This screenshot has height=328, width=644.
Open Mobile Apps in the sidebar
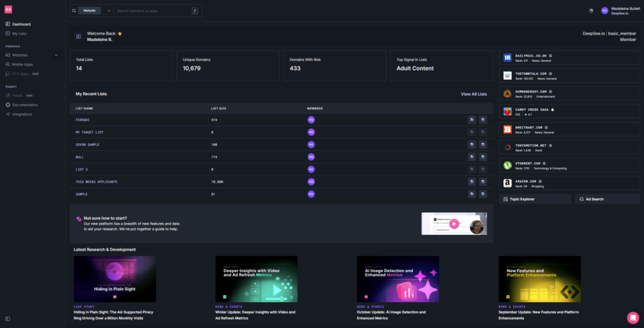[19, 65]
